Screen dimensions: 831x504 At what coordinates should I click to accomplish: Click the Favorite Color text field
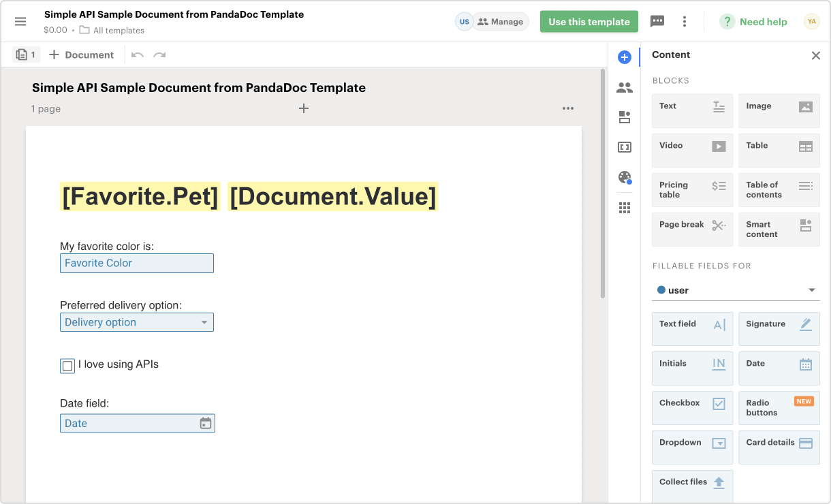point(137,263)
